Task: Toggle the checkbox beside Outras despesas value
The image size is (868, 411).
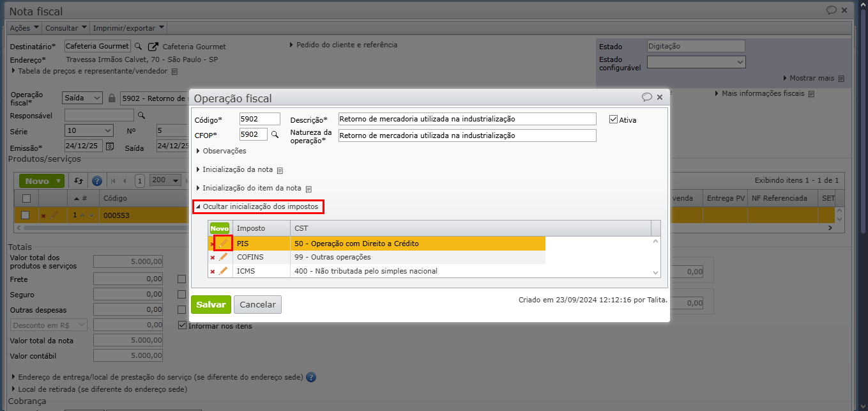Action: (182, 310)
